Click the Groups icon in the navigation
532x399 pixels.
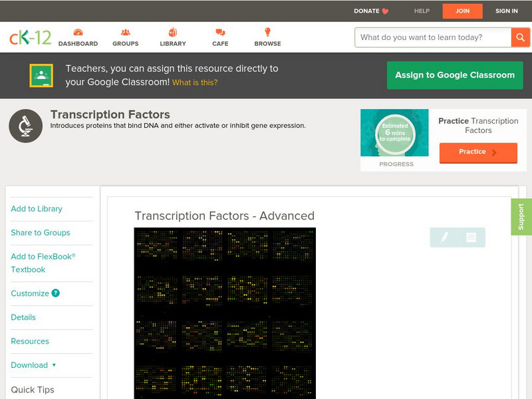125,31
